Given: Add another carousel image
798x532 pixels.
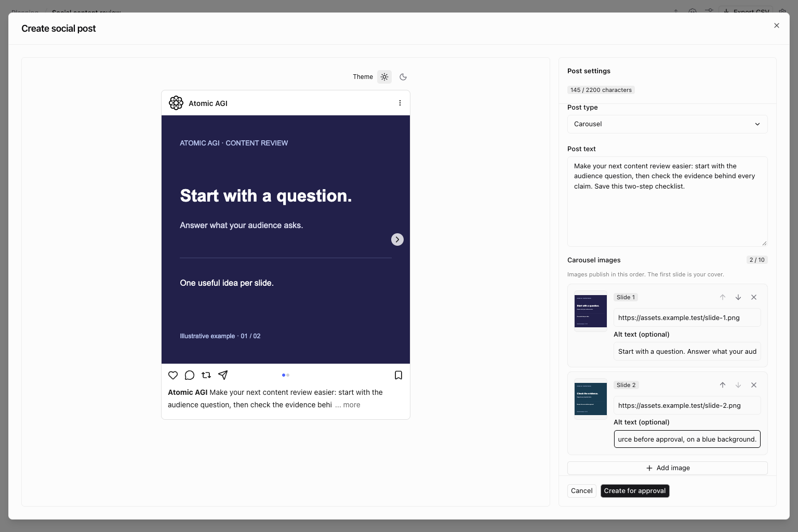Looking at the screenshot, I should (668, 468).
